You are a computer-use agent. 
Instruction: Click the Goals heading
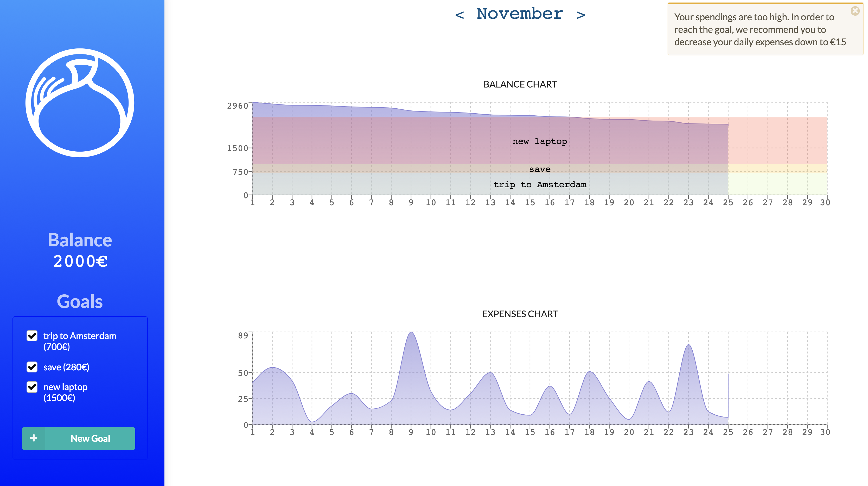pyautogui.click(x=80, y=301)
